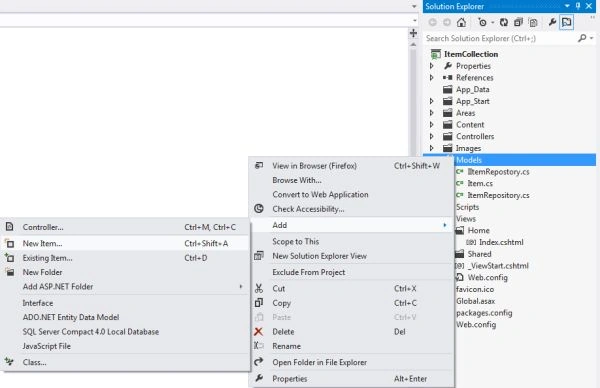Click the Collapse All icon
This screenshot has width=600, height=388.
click(518, 23)
